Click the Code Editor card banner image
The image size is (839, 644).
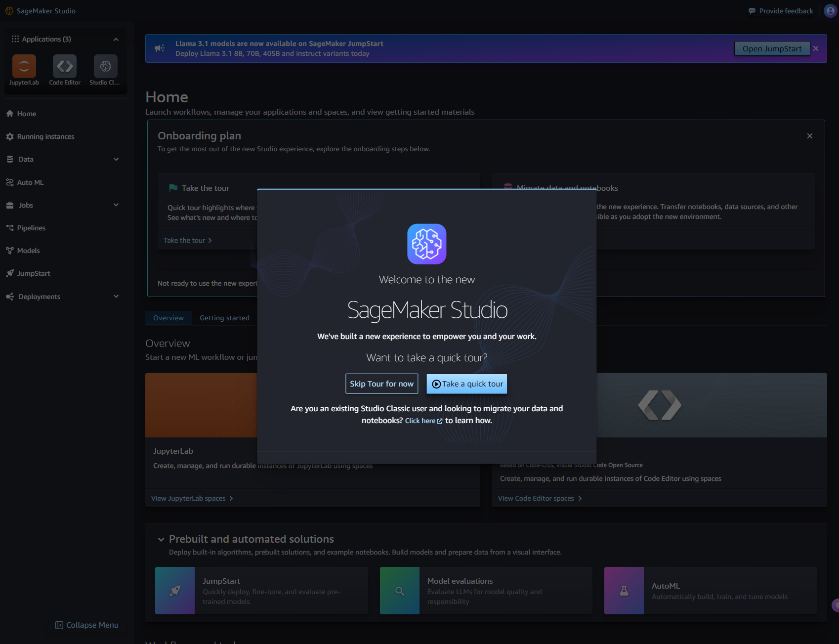point(712,405)
